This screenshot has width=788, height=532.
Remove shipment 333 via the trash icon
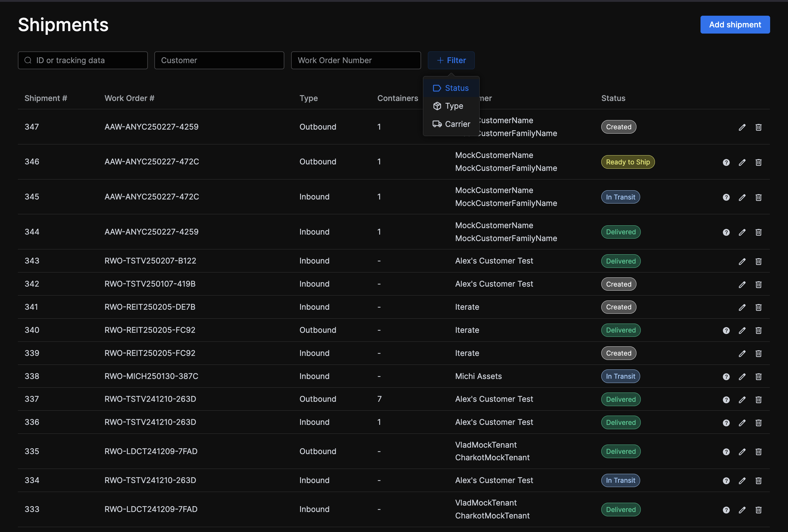(x=758, y=510)
